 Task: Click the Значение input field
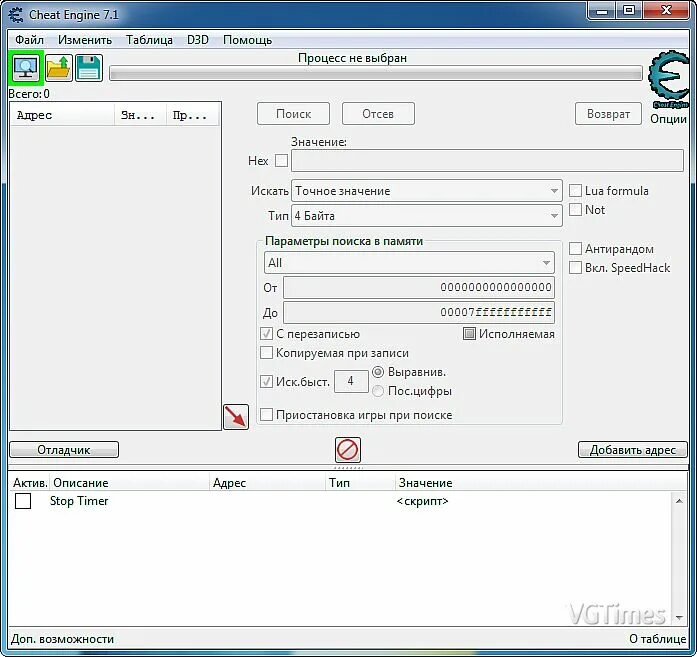(x=487, y=160)
